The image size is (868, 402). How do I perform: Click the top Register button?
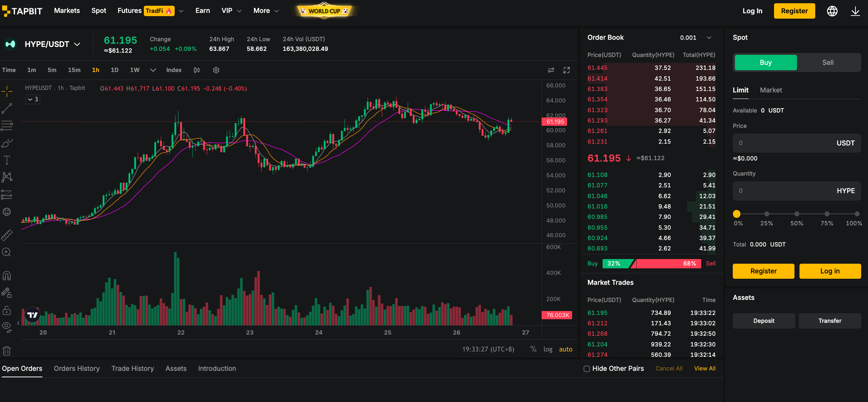coord(794,11)
